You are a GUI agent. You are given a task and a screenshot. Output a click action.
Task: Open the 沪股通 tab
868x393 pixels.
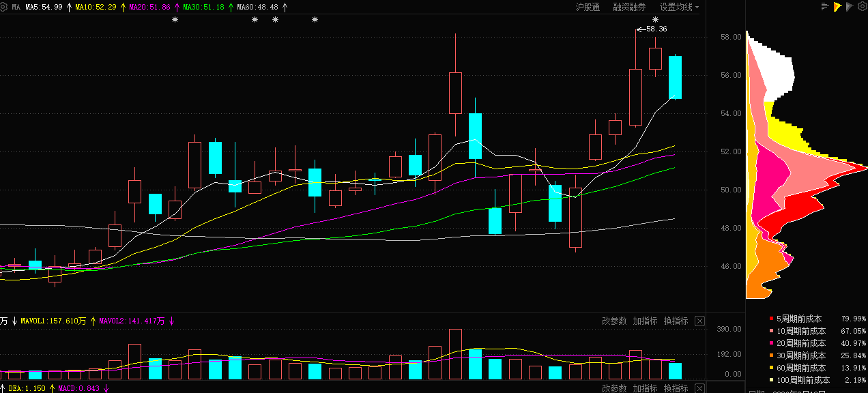pyautogui.click(x=588, y=7)
